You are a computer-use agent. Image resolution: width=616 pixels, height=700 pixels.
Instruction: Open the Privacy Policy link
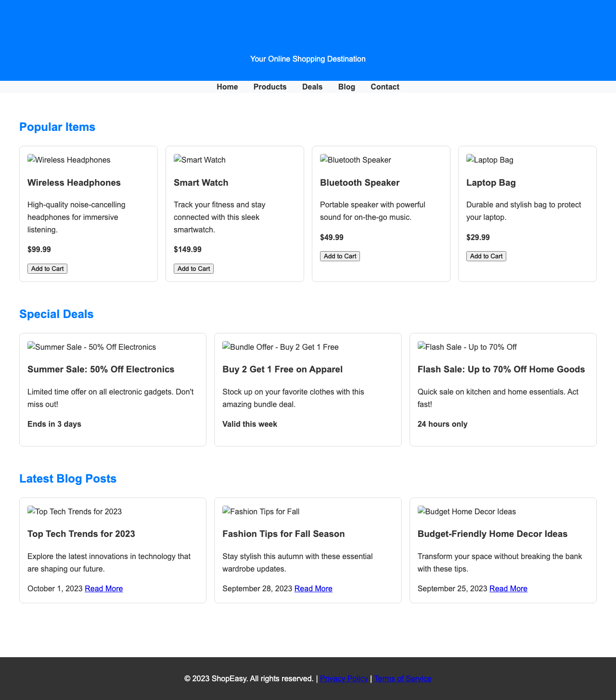344,678
